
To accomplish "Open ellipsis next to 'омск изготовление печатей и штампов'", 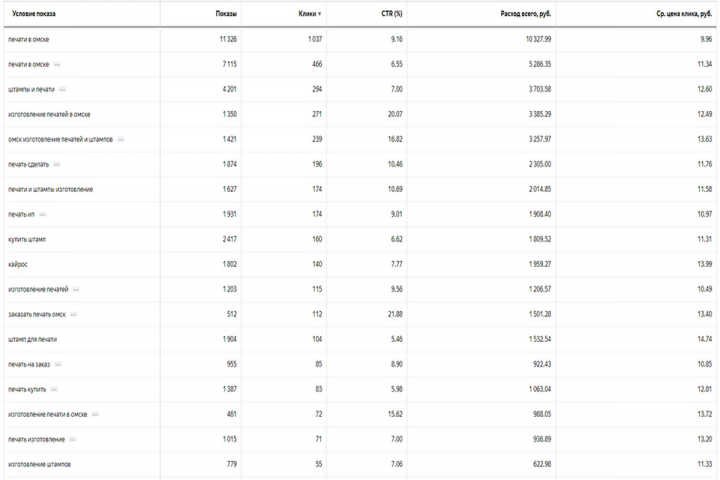I will pyautogui.click(x=121, y=139).
